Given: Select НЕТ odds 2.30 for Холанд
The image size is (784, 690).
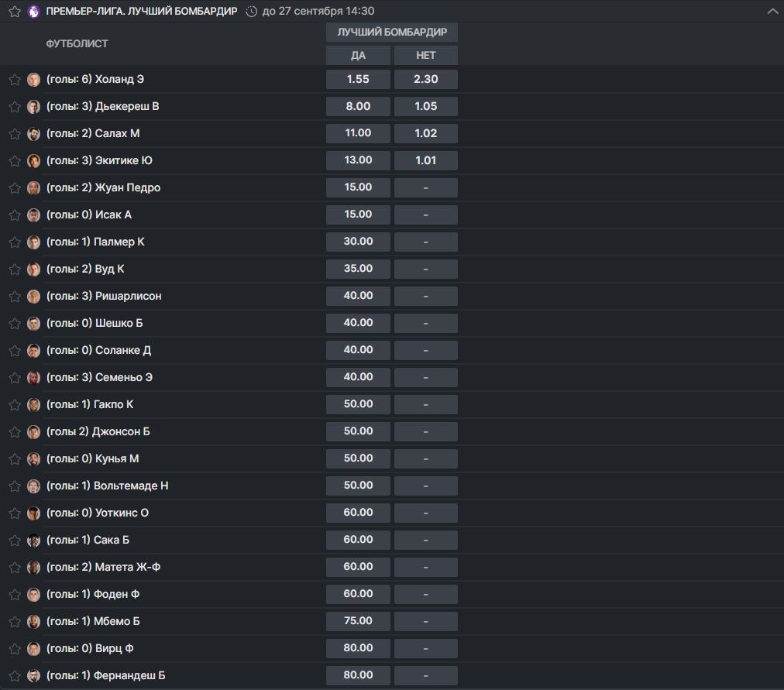Looking at the screenshot, I should click(425, 79).
